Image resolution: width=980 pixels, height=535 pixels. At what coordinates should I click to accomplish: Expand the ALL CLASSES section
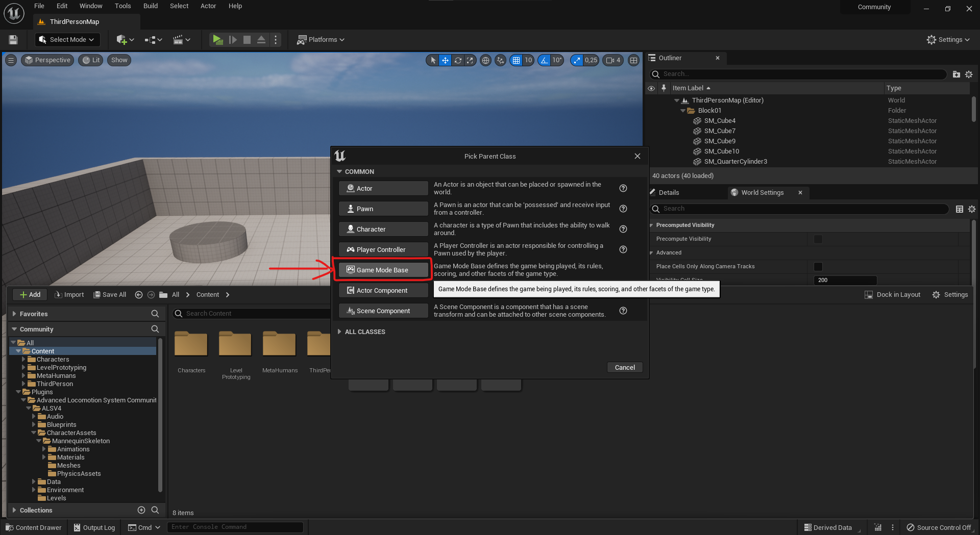point(339,332)
